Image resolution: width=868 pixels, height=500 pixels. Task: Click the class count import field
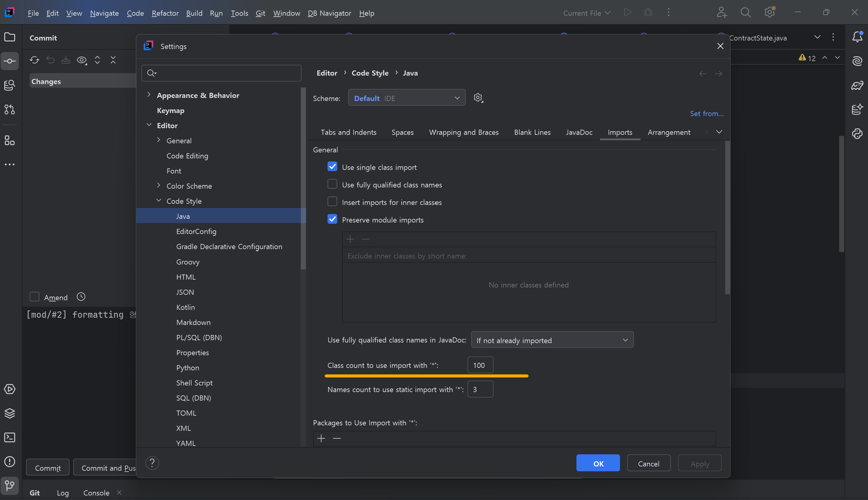pos(480,365)
